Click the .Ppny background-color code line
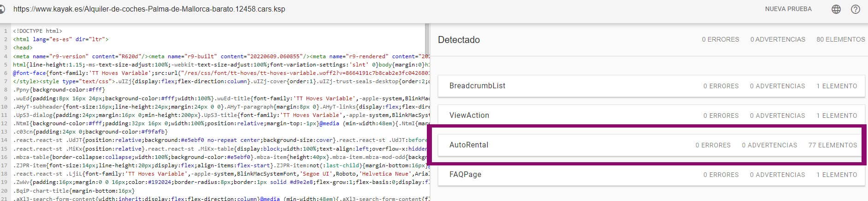Image resolution: width=868 pixels, height=201 pixels. tap(59, 90)
